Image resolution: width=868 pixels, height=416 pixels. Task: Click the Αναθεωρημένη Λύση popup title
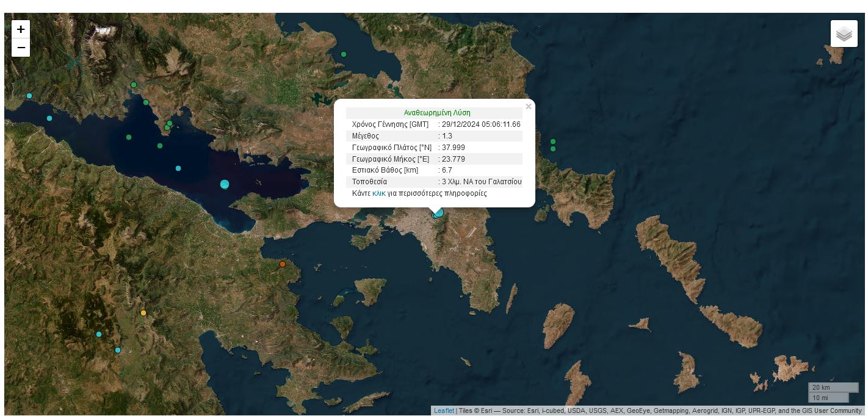[x=436, y=113]
